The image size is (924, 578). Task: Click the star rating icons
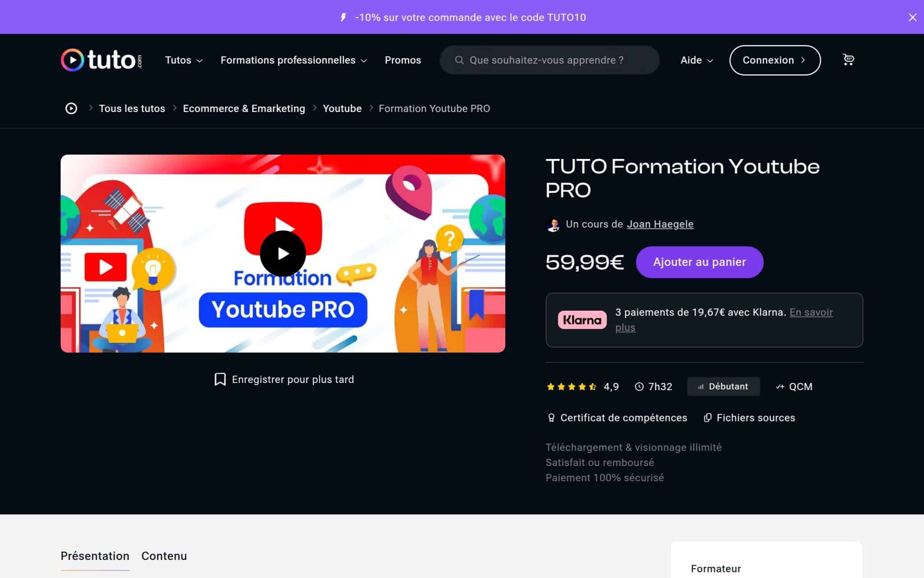(x=572, y=387)
